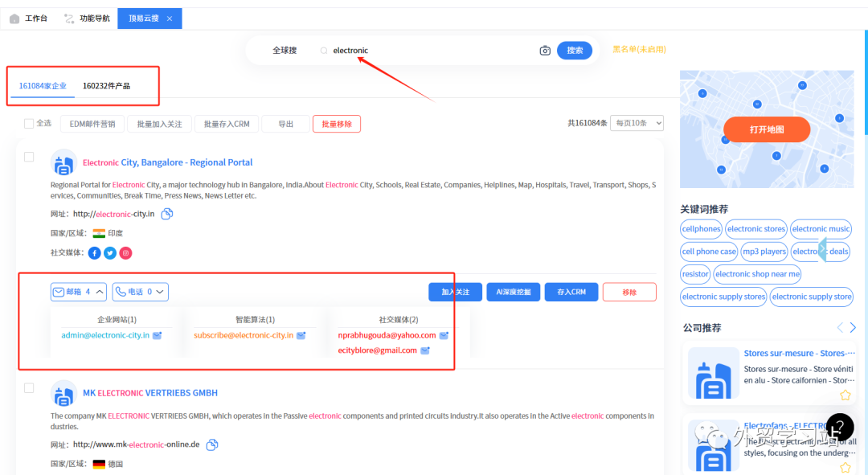Select the electronic shop near me tag
Viewport: 868px width, 475px height.
(757, 274)
